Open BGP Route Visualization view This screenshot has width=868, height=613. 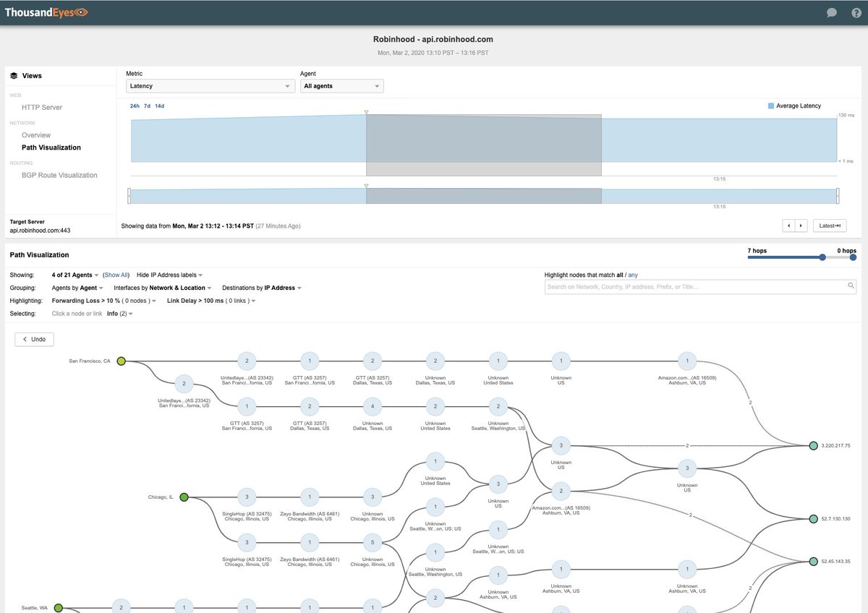pyautogui.click(x=59, y=175)
